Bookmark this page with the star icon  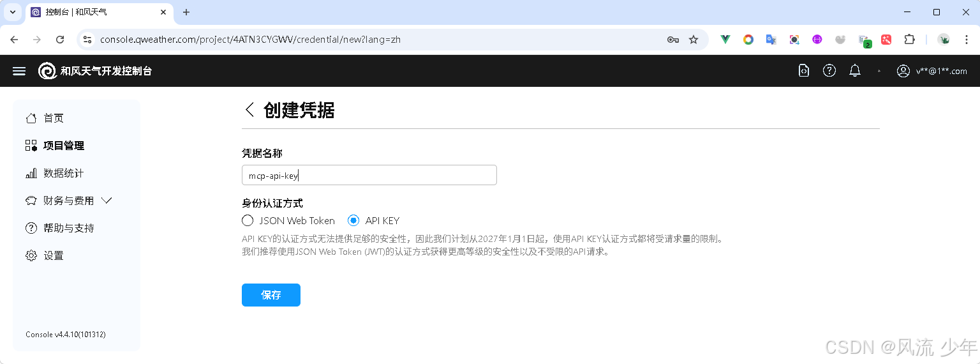coord(694,40)
